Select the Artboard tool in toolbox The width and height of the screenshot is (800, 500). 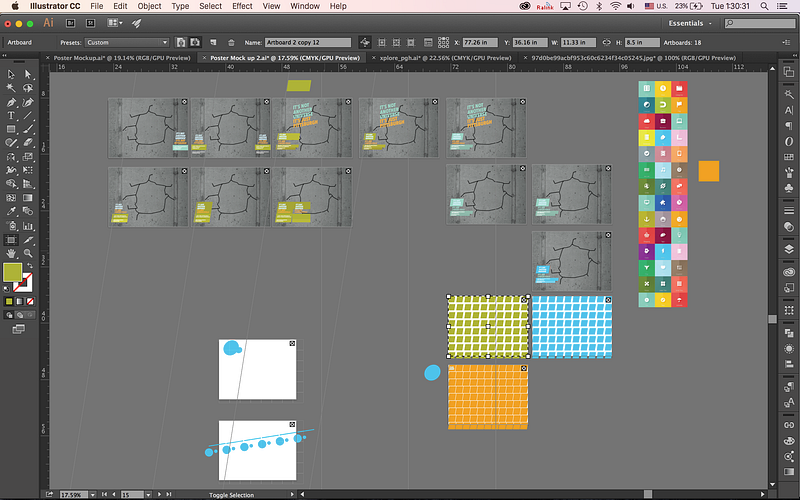pos(11,240)
